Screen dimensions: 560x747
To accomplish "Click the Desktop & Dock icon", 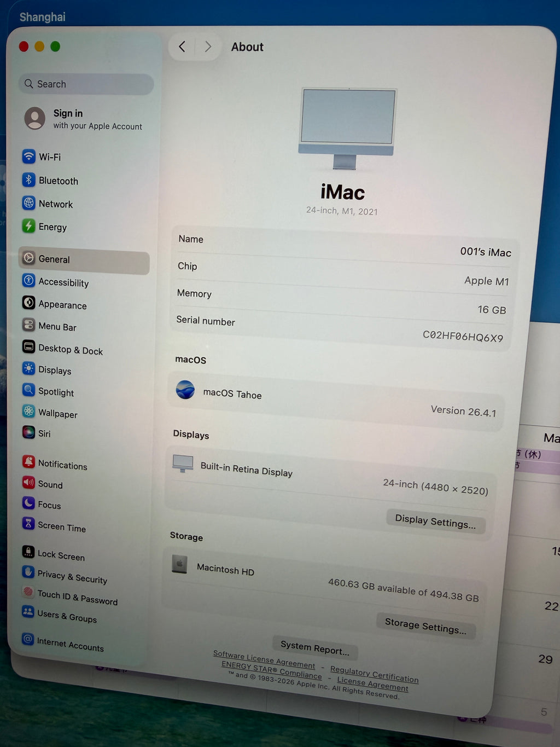I will tap(28, 347).
